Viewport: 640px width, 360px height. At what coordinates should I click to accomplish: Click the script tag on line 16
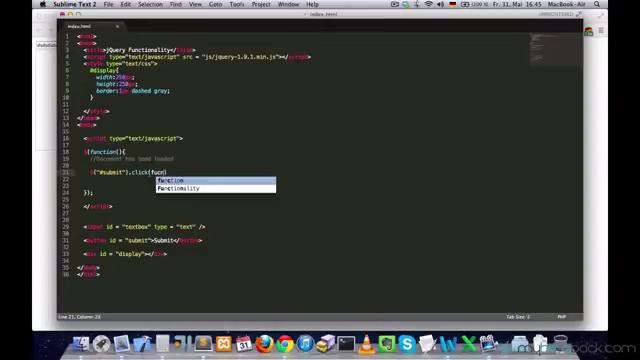pyautogui.click(x=133, y=138)
